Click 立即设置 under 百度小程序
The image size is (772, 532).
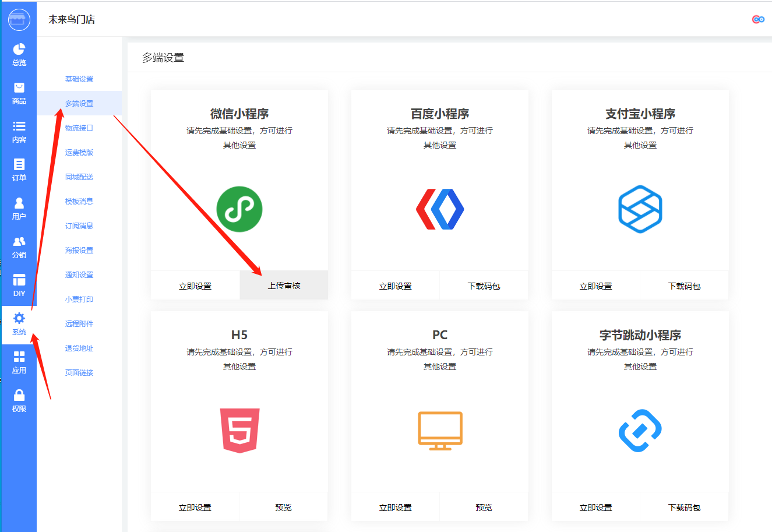pos(396,286)
